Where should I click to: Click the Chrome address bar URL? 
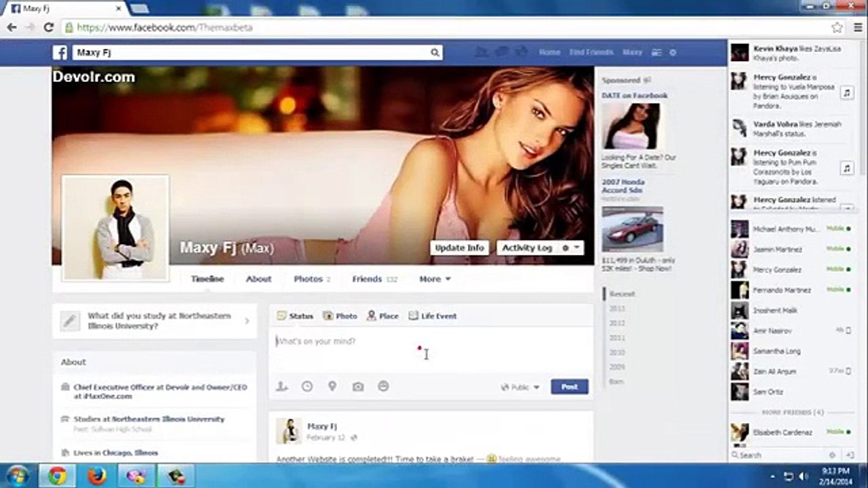tap(165, 28)
